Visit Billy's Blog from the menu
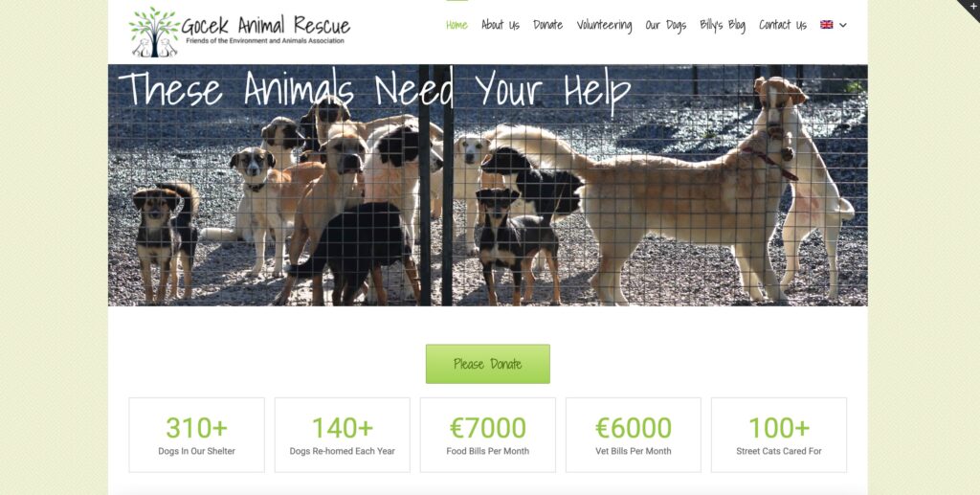980x495 pixels. pyautogui.click(x=723, y=25)
